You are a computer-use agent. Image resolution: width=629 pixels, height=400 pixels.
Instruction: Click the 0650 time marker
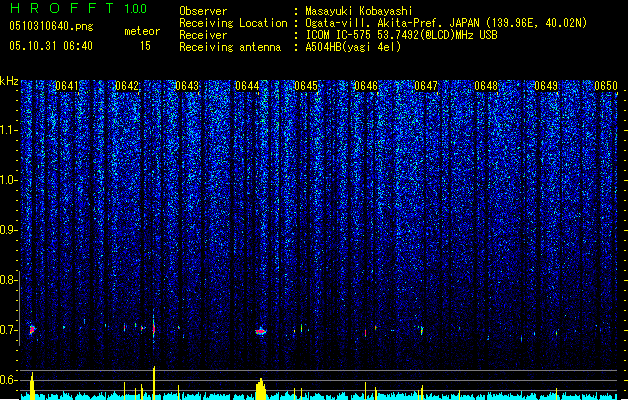tap(606, 86)
